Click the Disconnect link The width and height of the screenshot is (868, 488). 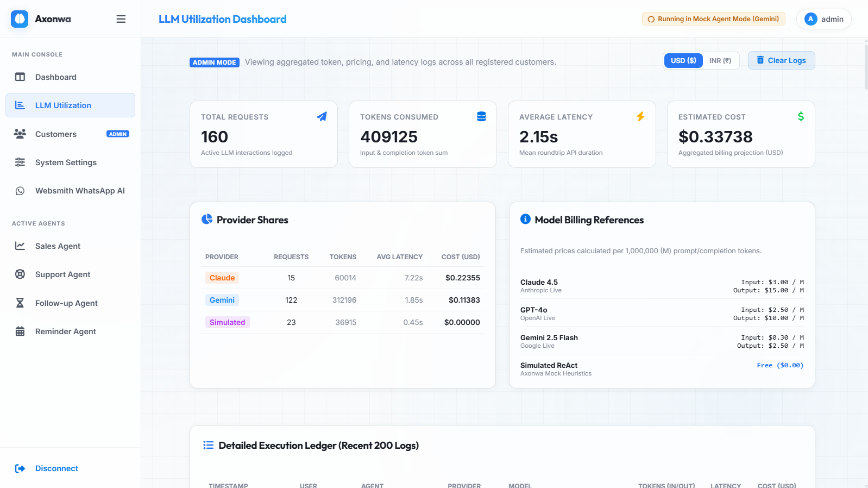tap(56, 468)
